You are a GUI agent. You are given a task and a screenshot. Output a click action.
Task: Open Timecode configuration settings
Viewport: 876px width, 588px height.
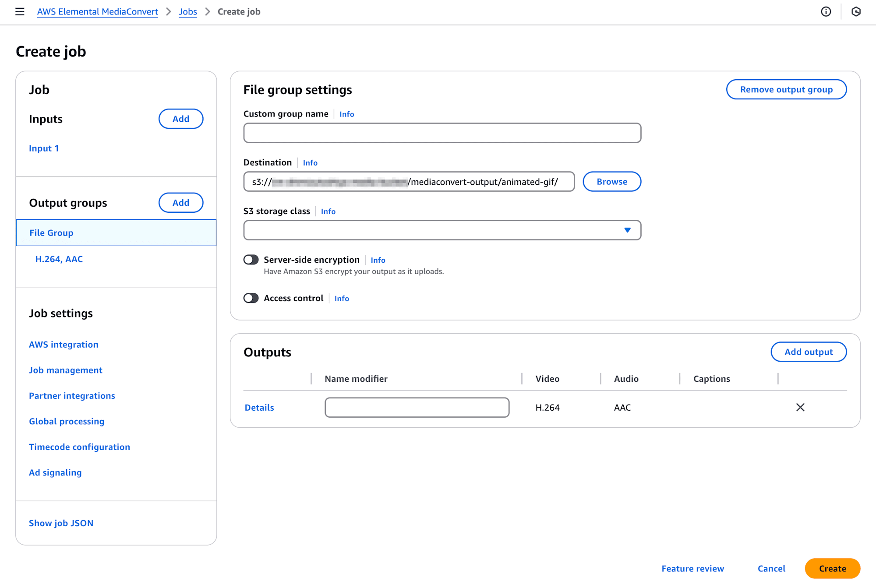pyautogui.click(x=79, y=447)
